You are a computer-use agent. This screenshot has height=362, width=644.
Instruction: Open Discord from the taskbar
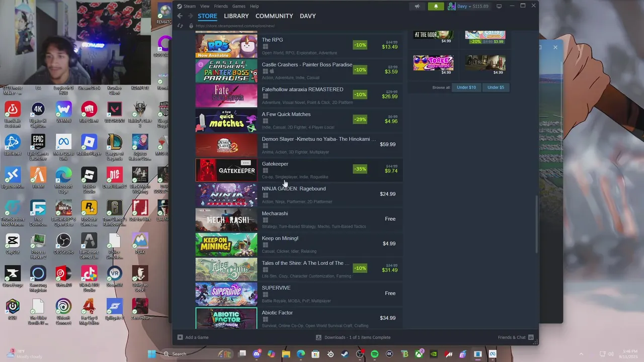pyautogui.click(x=257, y=354)
